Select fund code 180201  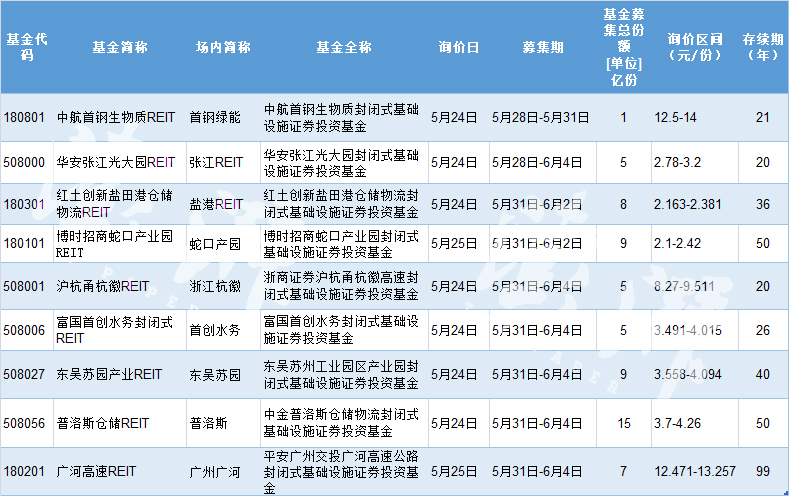[x=24, y=471]
